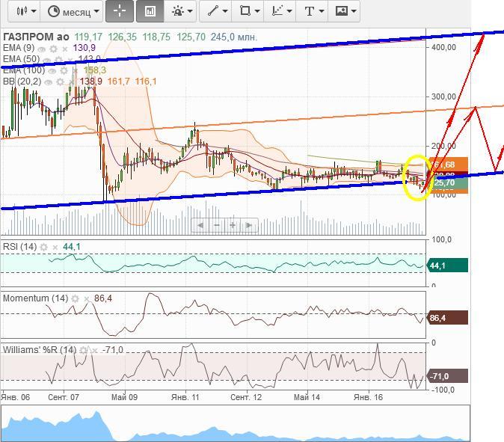Open the chart theme brightness menu

tap(181, 11)
